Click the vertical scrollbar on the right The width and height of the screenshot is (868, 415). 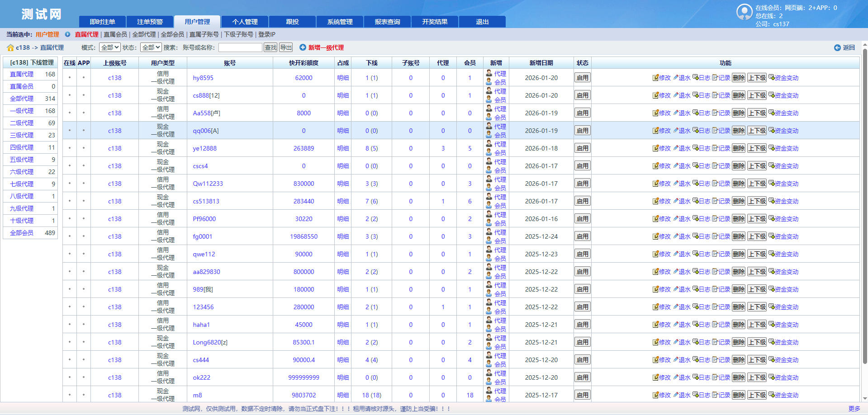(x=865, y=203)
